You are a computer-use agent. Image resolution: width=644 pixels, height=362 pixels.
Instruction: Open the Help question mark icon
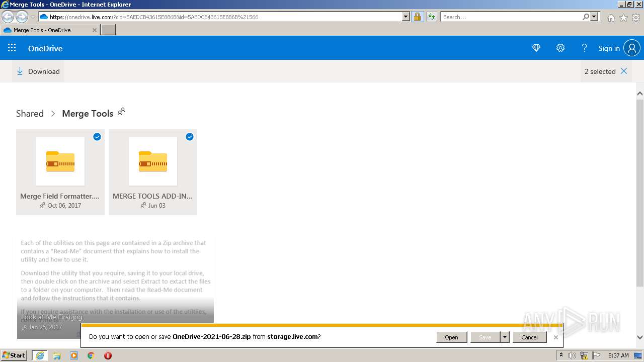pyautogui.click(x=584, y=48)
